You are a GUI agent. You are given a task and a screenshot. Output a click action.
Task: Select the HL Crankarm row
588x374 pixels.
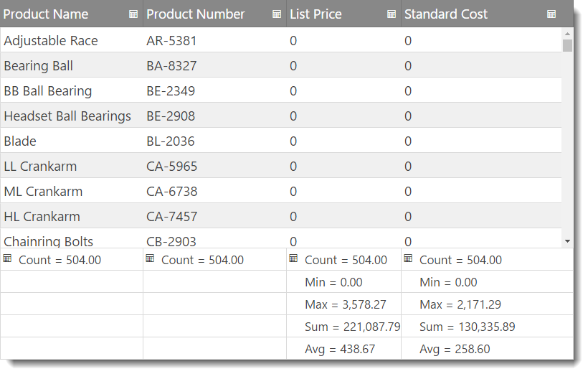point(42,217)
